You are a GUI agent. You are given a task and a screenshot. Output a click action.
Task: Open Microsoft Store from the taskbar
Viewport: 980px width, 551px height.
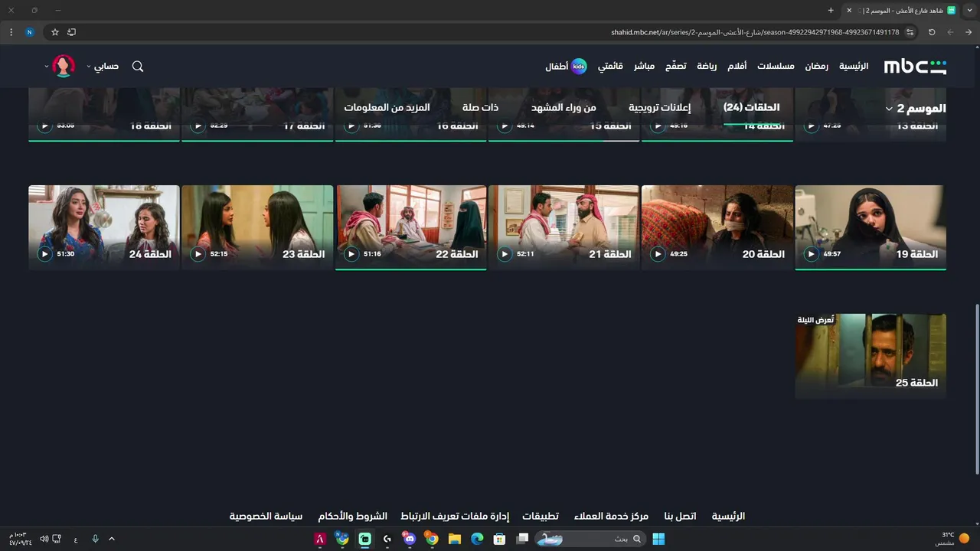pyautogui.click(x=499, y=539)
